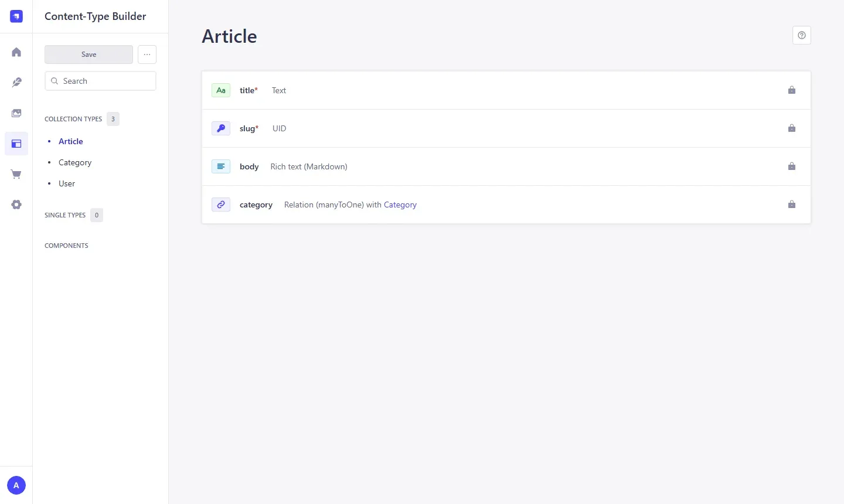Click the 'Rich text (Markdown)' type label
The image size is (844, 504).
(309, 166)
